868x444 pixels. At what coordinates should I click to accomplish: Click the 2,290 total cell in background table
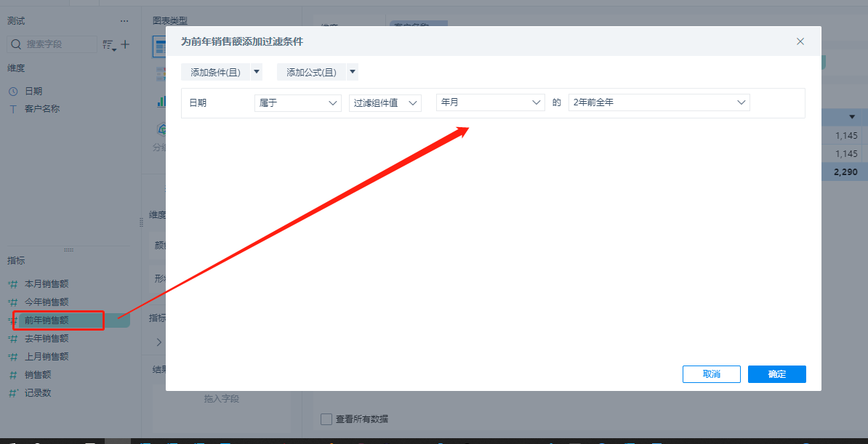(845, 172)
